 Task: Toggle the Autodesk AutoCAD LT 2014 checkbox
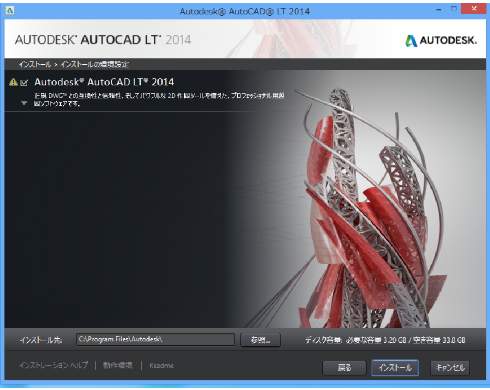click(x=24, y=83)
